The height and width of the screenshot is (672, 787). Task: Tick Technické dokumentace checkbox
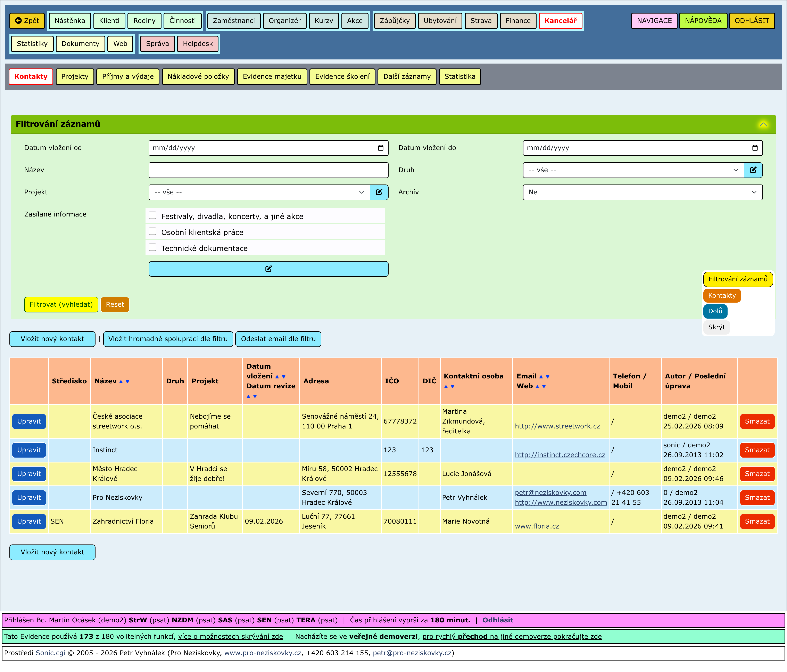coord(153,247)
